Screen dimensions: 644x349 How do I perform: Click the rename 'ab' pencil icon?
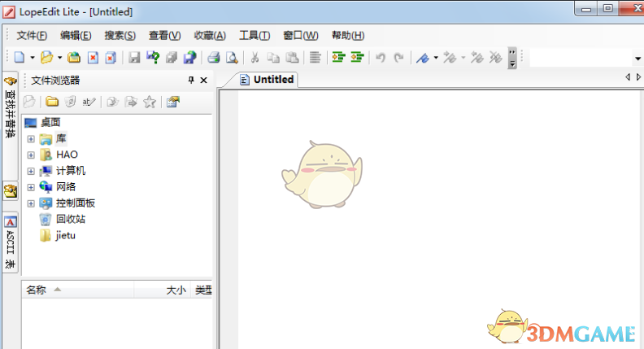[89, 102]
